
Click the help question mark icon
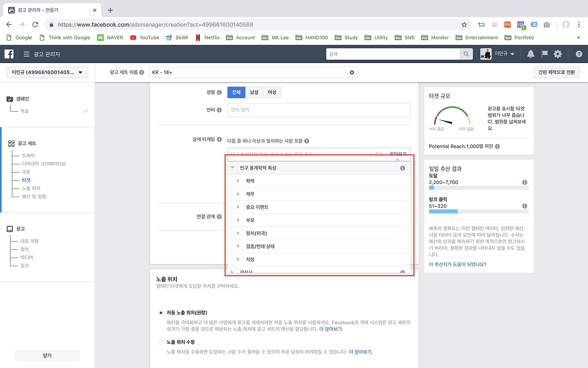click(x=579, y=53)
